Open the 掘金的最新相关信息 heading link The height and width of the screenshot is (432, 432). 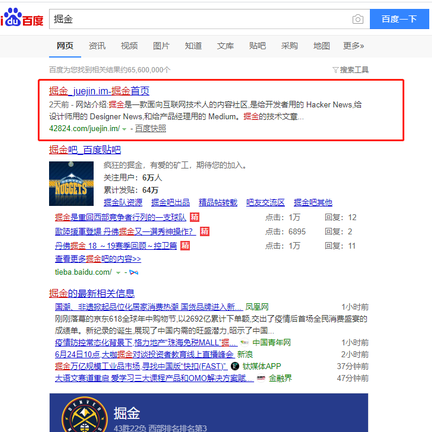(92, 293)
